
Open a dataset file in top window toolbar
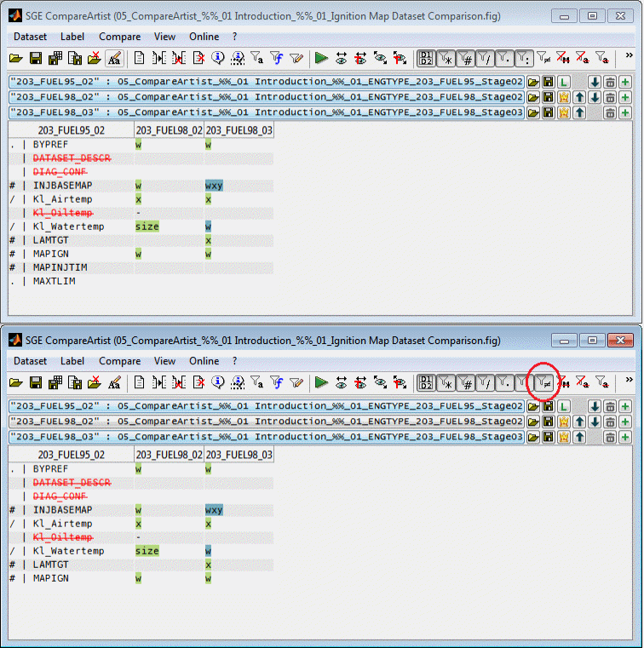click(15, 58)
